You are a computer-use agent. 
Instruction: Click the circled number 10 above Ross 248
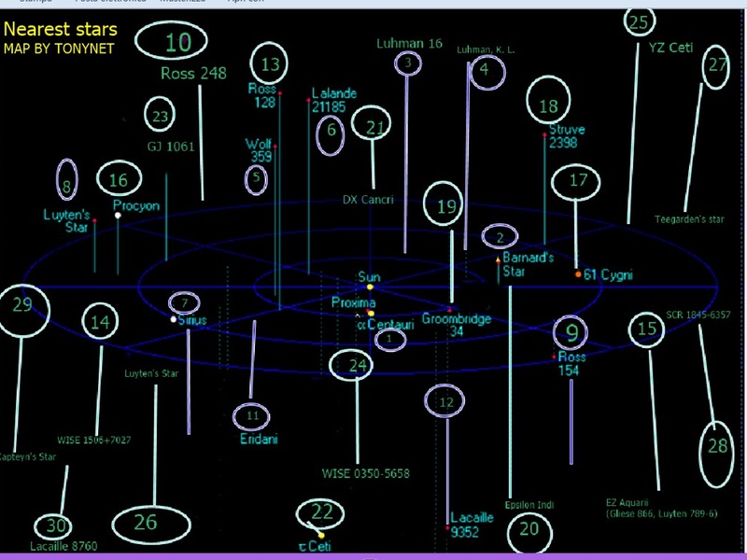pos(171,41)
